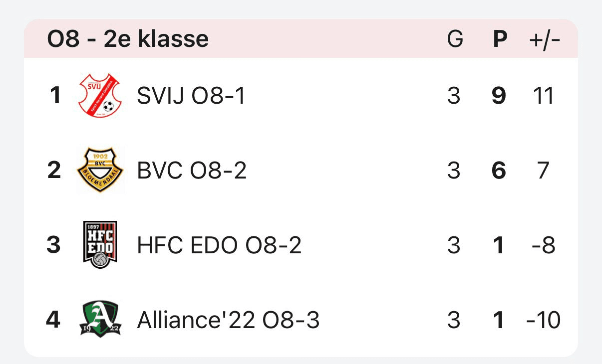This screenshot has width=602, height=364.
Task: Click the bold P points column header
Action: (500, 38)
